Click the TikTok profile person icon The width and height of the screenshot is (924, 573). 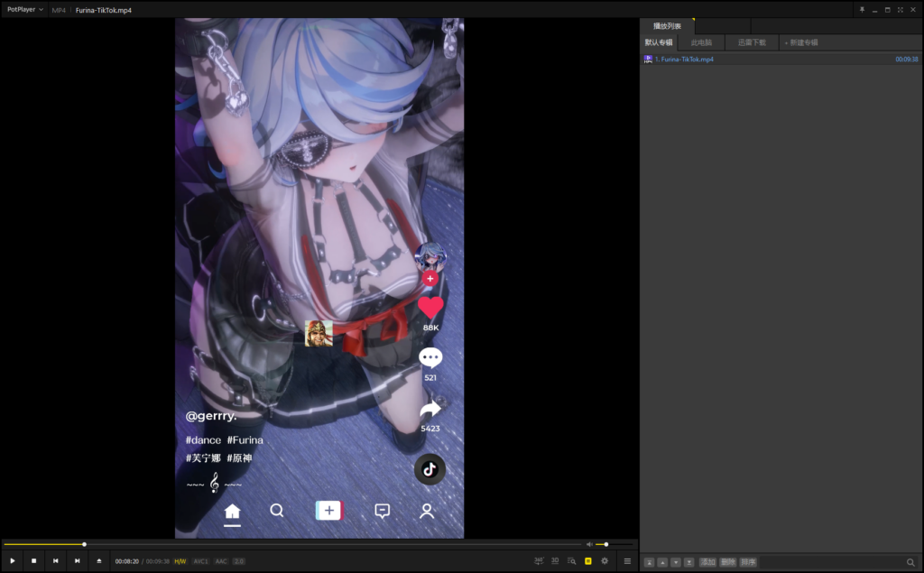pyautogui.click(x=427, y=511)
